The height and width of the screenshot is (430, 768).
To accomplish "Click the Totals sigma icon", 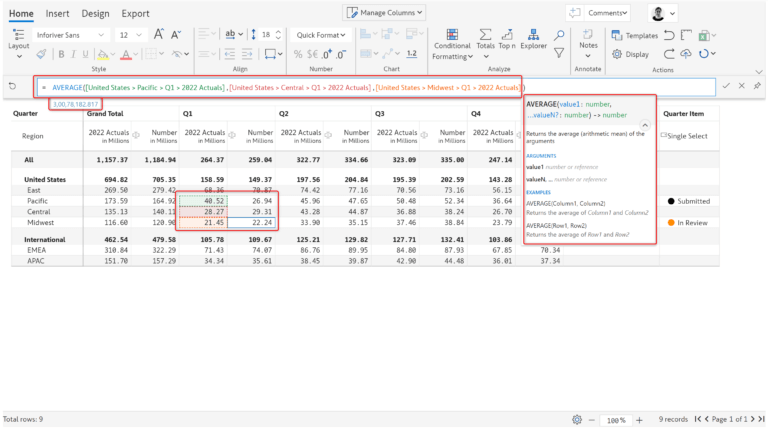I will (x=485, y=38).
